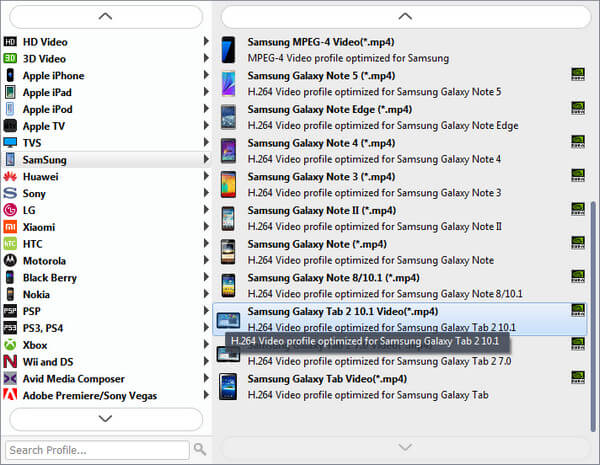This screenshot has width=600, height=465.
Task: Choose Samsung Galaxy Note II (*.mp4) profile
Action: click(x=400, y=218)
